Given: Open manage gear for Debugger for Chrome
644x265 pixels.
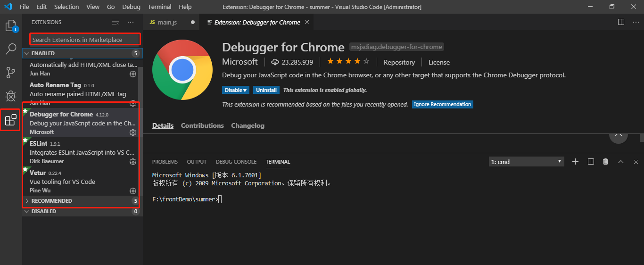Looking at the screenshot, I should click(133, 132).
